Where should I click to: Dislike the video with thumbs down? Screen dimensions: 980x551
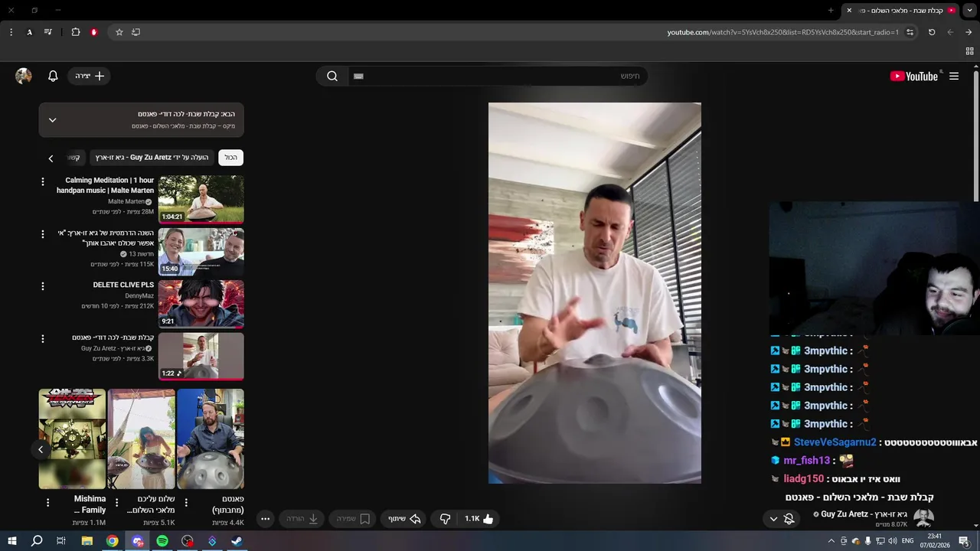click(x=445, y=518)
